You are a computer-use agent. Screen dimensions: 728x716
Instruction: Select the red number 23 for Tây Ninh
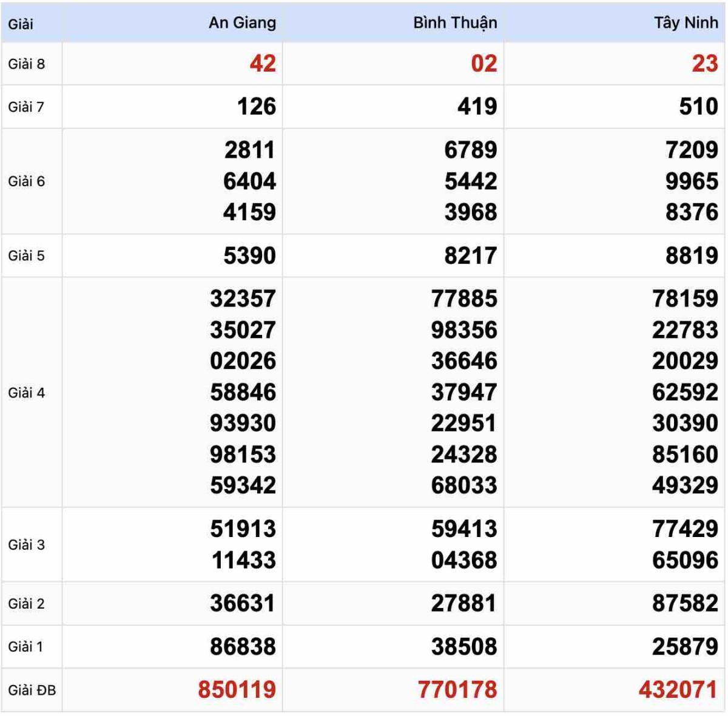[705, 64]
